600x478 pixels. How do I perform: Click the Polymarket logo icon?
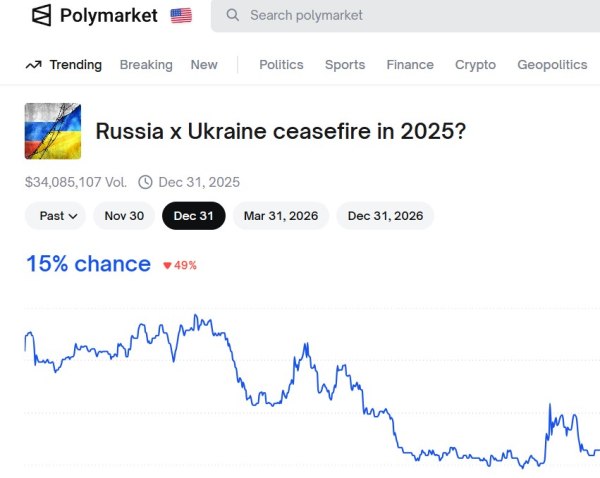[41, 15]
